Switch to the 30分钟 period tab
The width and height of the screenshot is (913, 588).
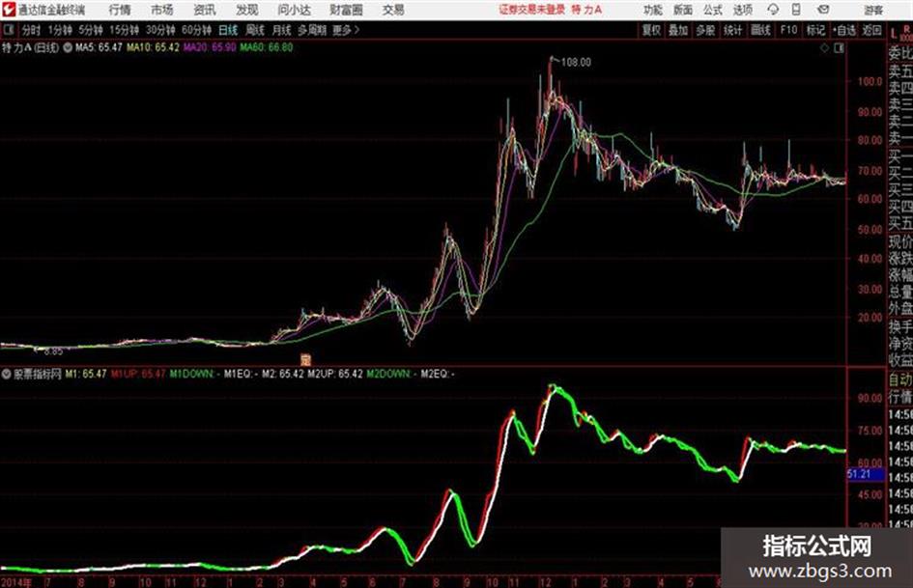[160, 30]
